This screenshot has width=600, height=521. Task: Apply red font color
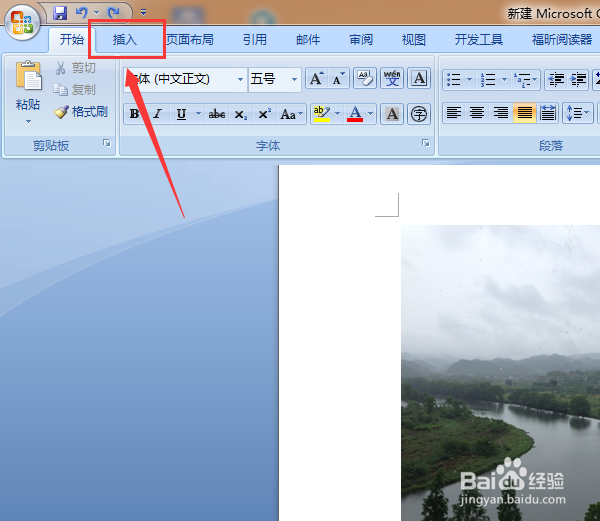(355, 114)
